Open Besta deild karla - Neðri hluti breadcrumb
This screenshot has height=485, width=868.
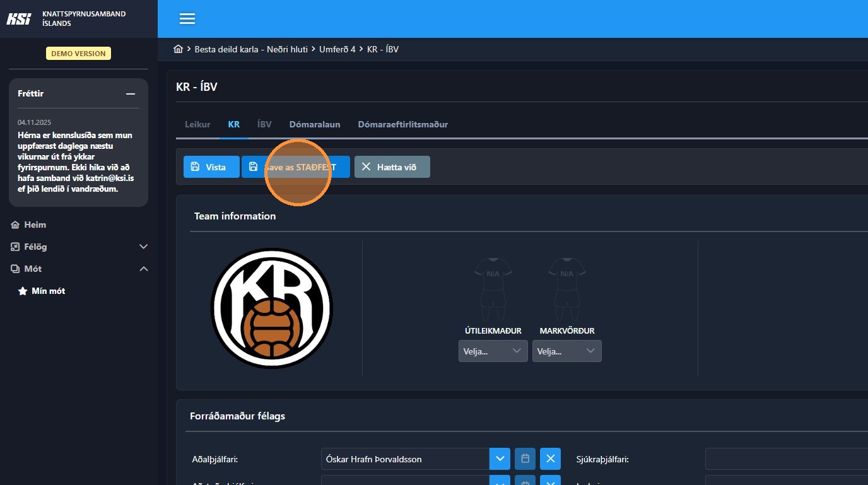pyautogui.click(x=252, y=49)
